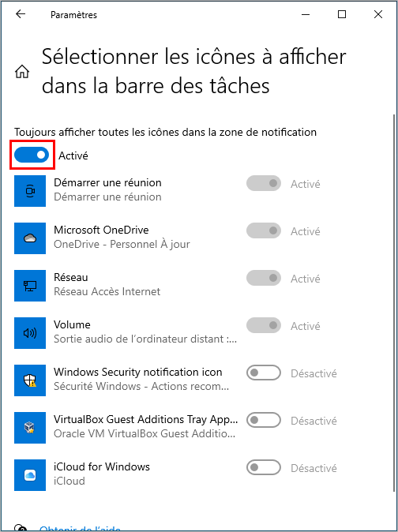This screenshot has width=398, height=532.
Task: Toggle the Réseau icon switch
Action: point(264,278)
